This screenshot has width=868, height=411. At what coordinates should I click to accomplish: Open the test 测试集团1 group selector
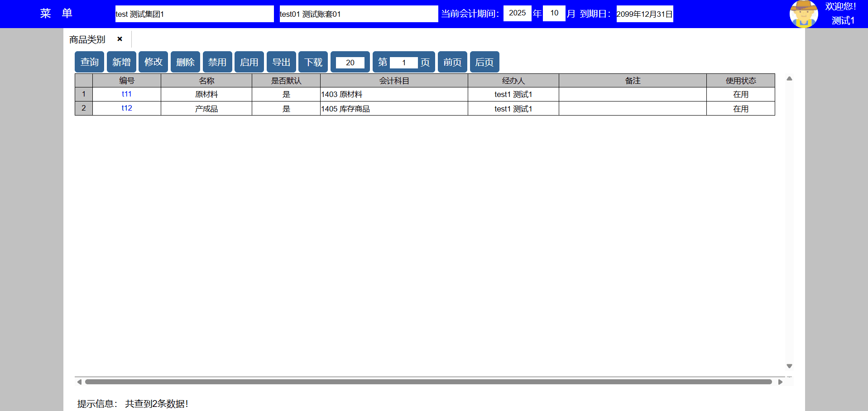tap(194, 14)
